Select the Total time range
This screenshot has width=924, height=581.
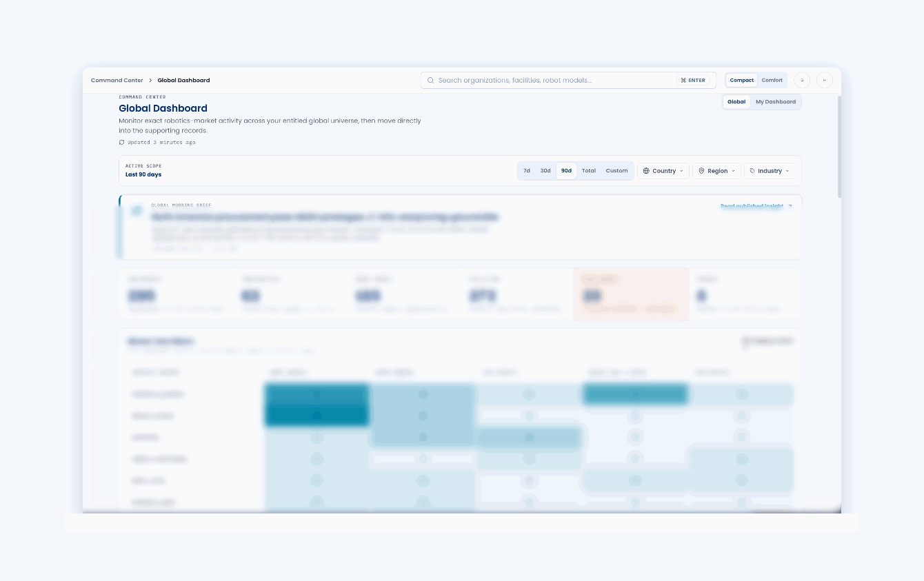coord(589,171)
